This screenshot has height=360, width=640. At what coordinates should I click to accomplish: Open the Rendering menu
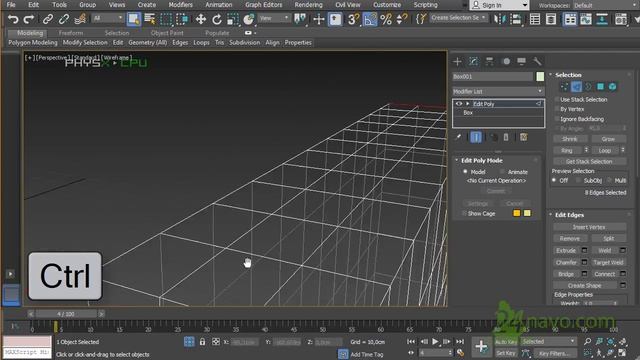(x=309, y=5)
